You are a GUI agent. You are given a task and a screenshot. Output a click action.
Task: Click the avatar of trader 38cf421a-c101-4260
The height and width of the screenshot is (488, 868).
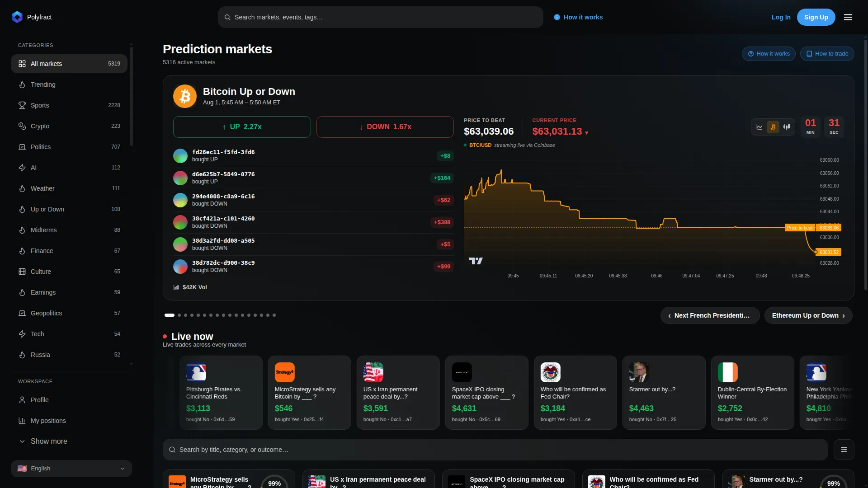point(180,222)
